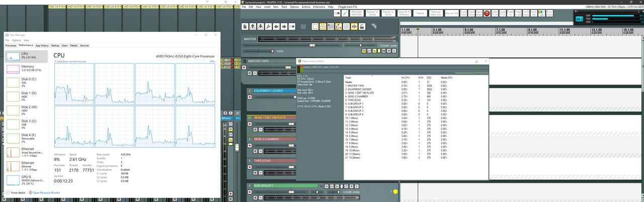644x202 pixels.
Task: Switch to Task Manager App history tab
Action: 42,45
